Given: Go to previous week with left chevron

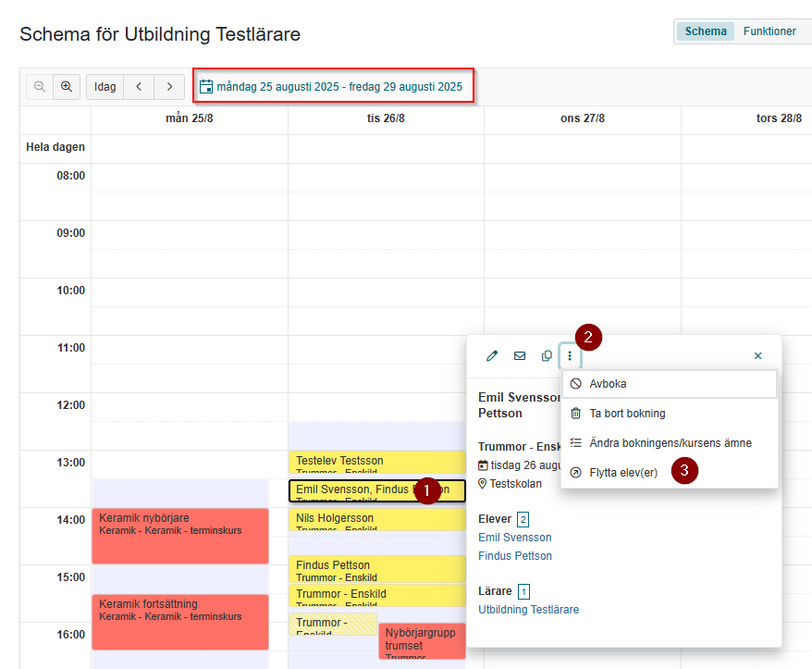Looking at the screenshot, I should point(139,87).
